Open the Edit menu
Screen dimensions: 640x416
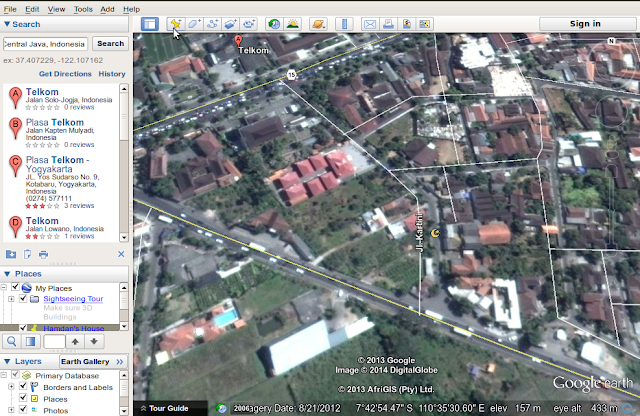click(32, 9)
